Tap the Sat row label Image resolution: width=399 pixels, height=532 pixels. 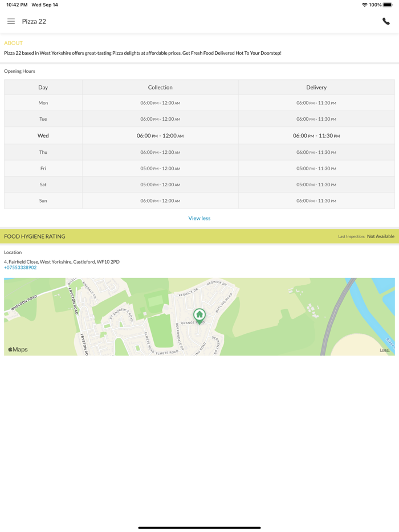[x=43, y=185]
